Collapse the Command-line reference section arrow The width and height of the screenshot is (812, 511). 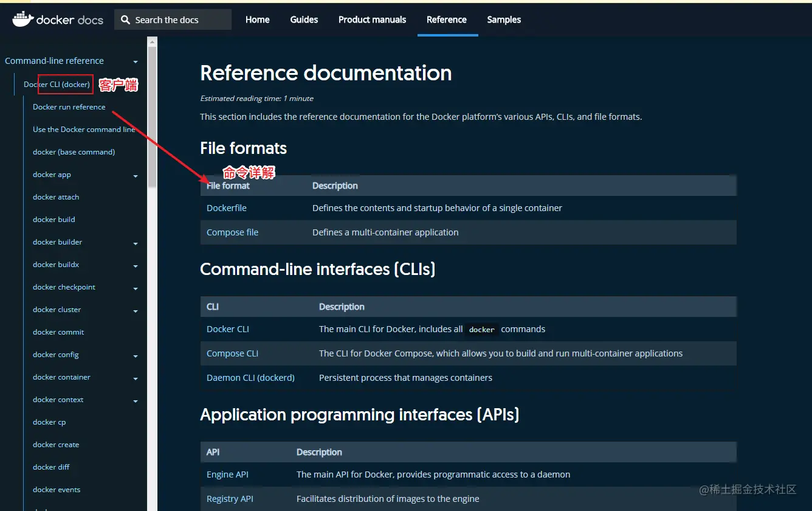pos(136,62)
